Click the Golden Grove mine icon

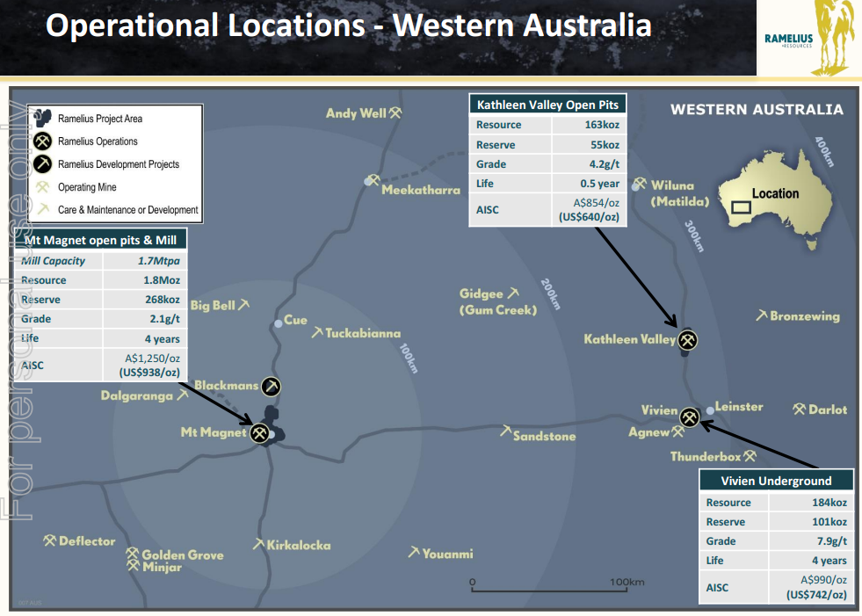pyautogui.click(x=133, y=553)
